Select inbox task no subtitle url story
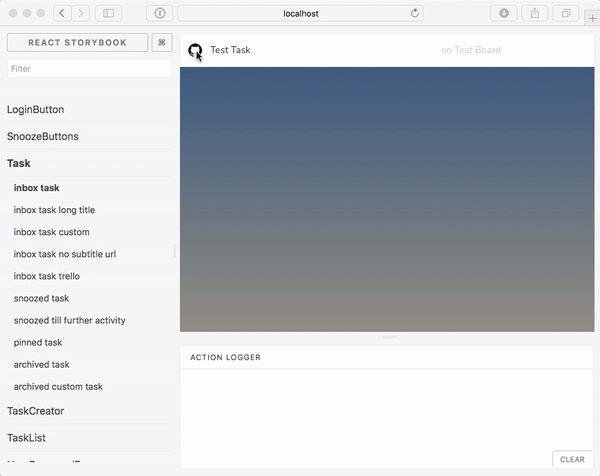600x476 pixels. pos(65,254)
